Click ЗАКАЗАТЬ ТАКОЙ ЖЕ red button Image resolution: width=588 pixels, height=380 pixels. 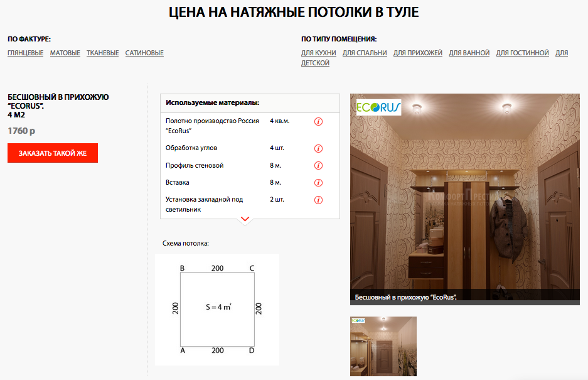(53, 153)
